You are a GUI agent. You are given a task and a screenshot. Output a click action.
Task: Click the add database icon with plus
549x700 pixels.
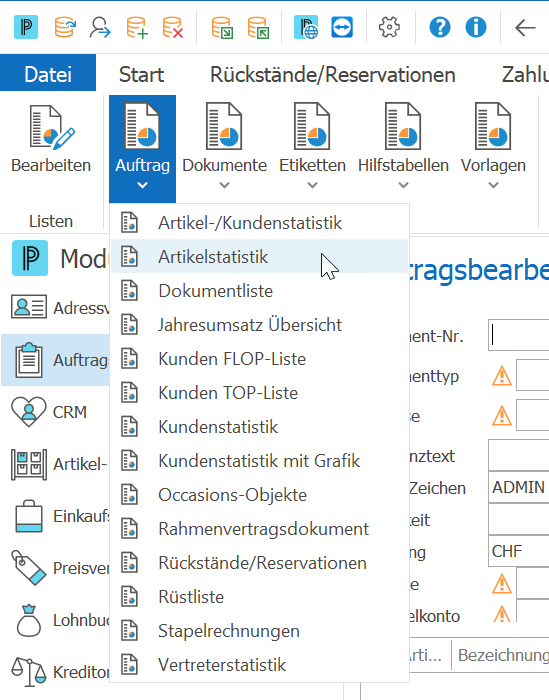[x=137, y=27]
